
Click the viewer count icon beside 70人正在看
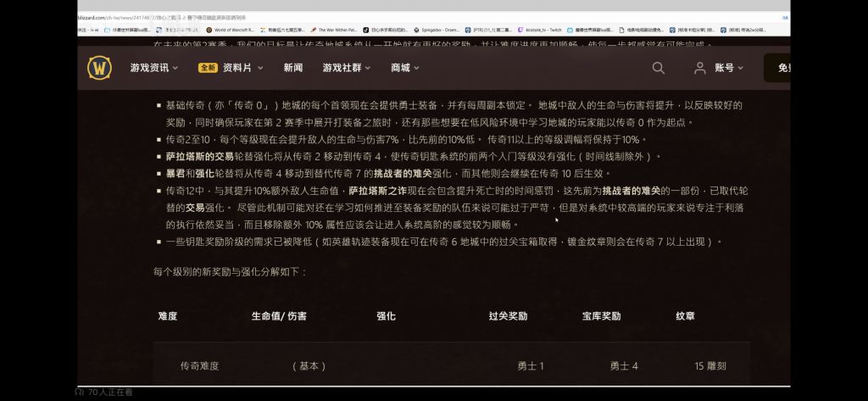[79, 393]
